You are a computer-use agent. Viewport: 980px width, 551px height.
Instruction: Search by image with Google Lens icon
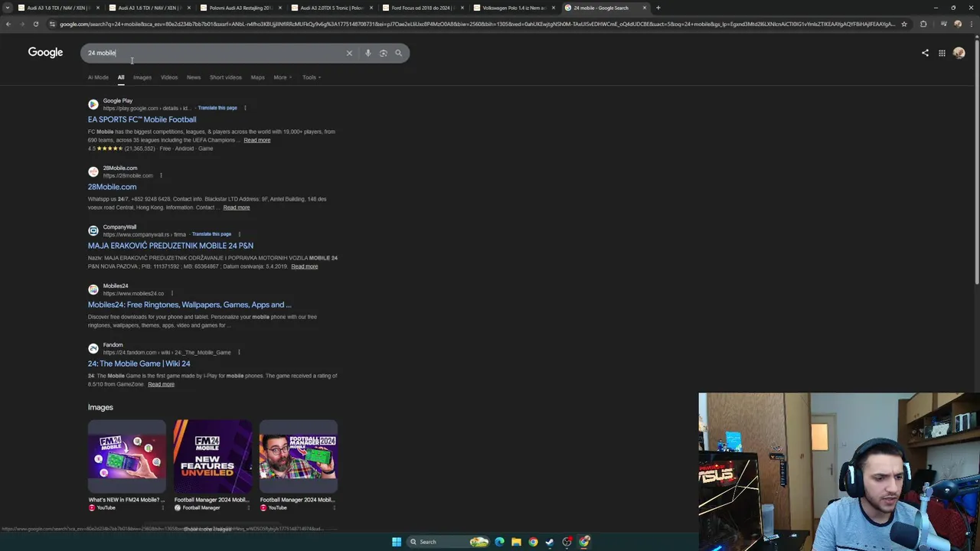click(x=384, y=53)
